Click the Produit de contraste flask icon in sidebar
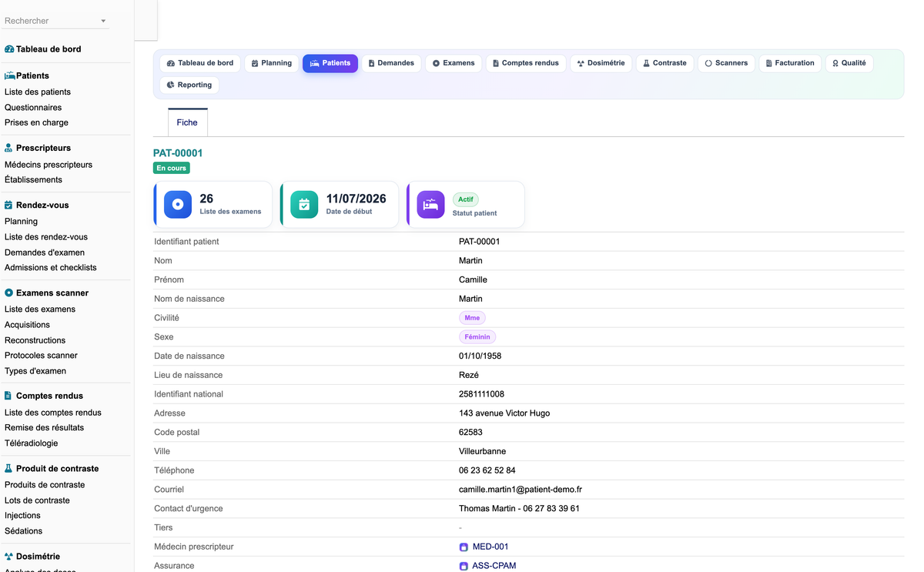 pyautogui.click(x=9, y=469)
